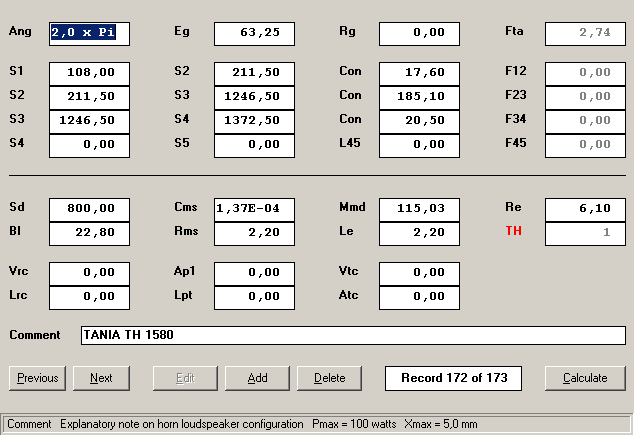Click the Xmax = 5,0 mm status text
The image size is (634, 436).
click(441, 424)
